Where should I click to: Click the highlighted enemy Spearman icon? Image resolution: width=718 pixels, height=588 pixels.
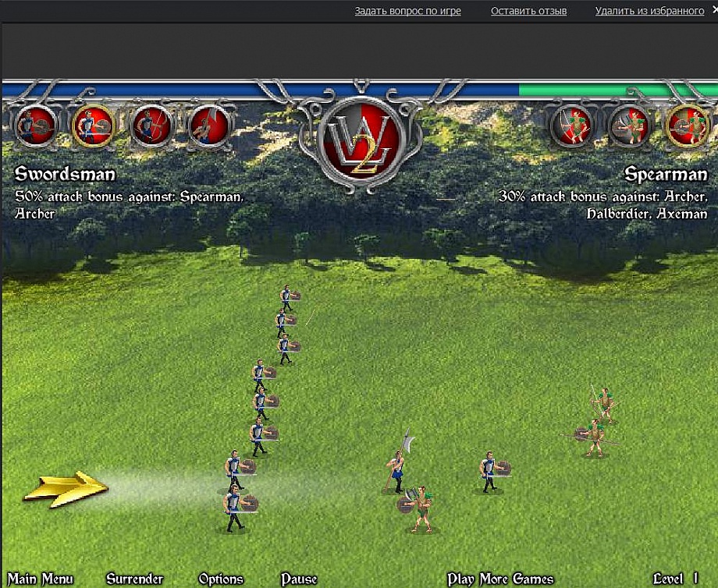(688, 126)
